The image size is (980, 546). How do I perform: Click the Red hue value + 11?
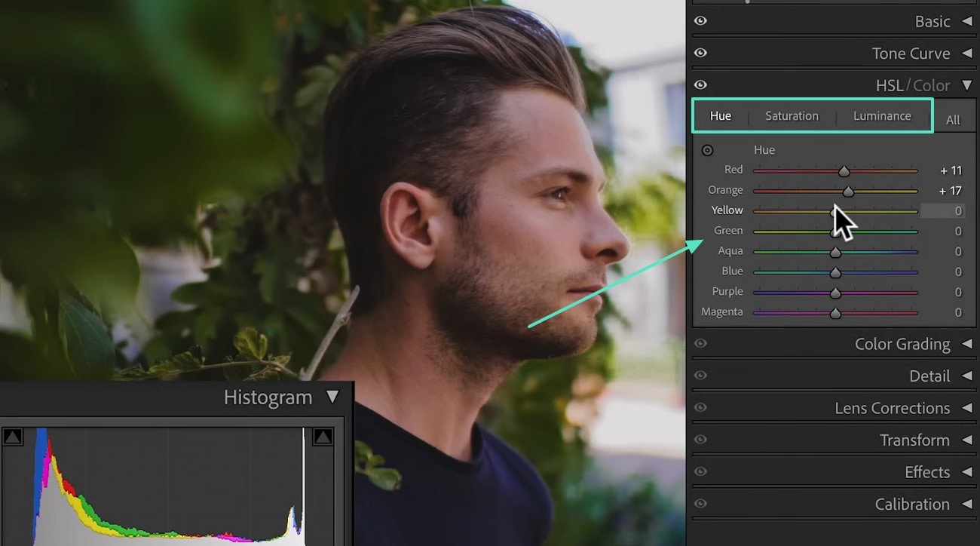951,170
